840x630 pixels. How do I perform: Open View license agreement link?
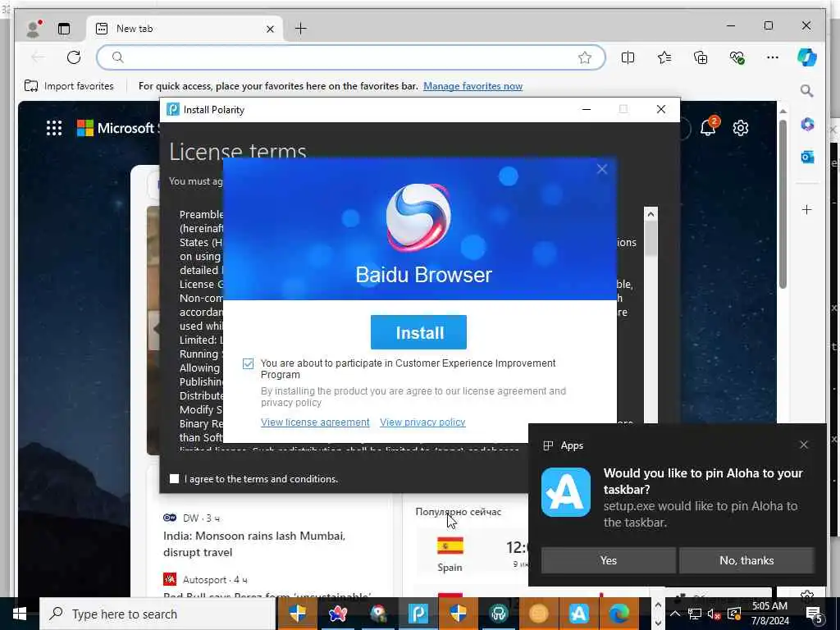point(315,422)
